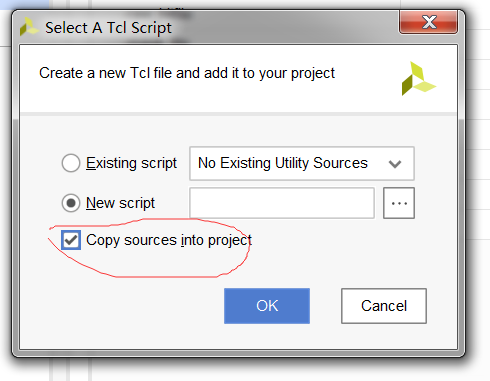Click the empty gray area left of the OK button
The height and width of the screenshot is (381, 490).
tap(122, 306)
